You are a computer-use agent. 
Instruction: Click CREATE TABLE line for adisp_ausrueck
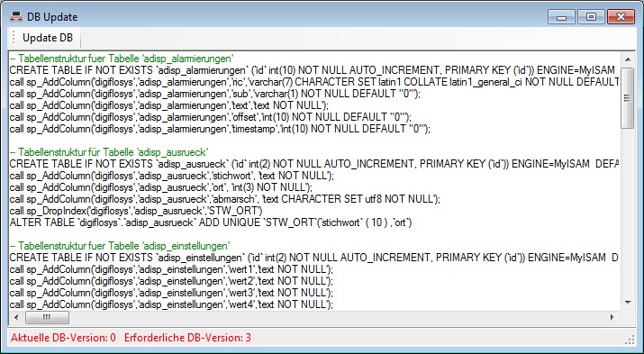tap(314, 164)
